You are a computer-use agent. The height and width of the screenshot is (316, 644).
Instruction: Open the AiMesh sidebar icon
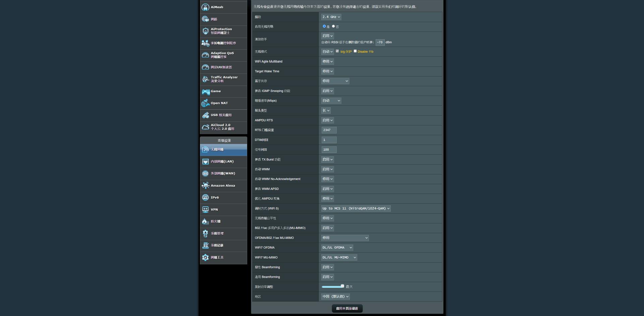pos(205,7)
